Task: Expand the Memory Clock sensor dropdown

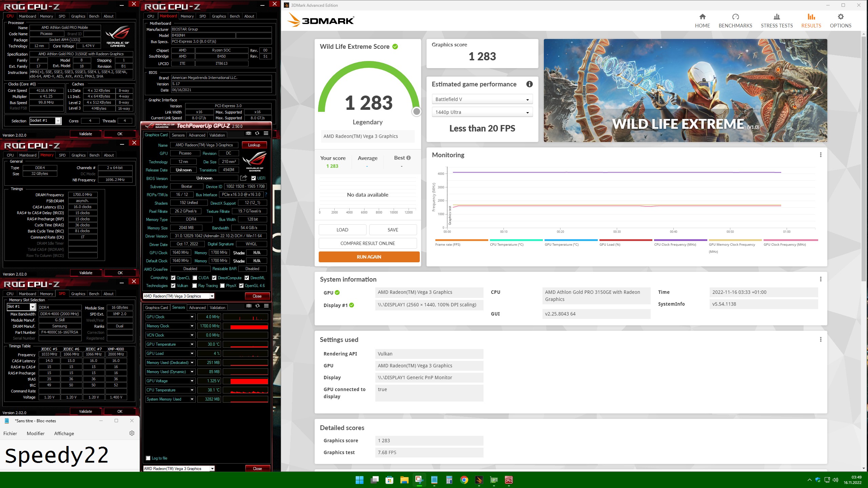Action: pos(192,326)
